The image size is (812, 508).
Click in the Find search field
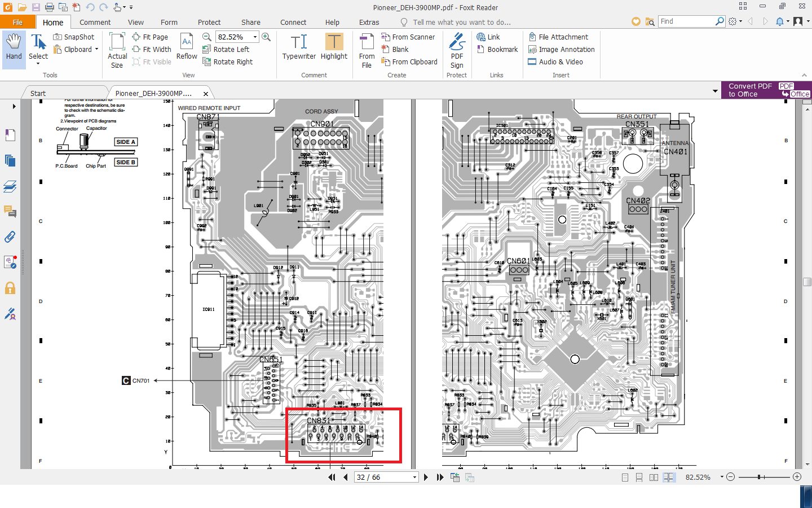click(687, 21)
